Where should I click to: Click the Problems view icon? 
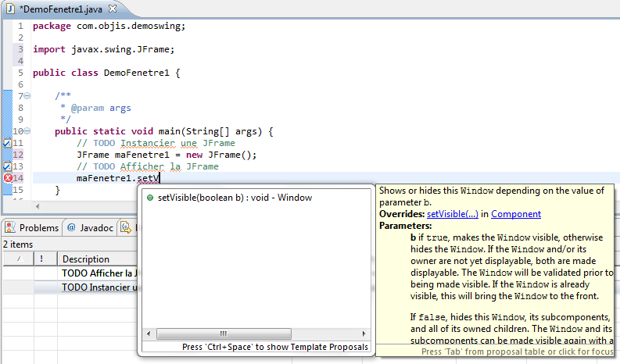[10, 228]
